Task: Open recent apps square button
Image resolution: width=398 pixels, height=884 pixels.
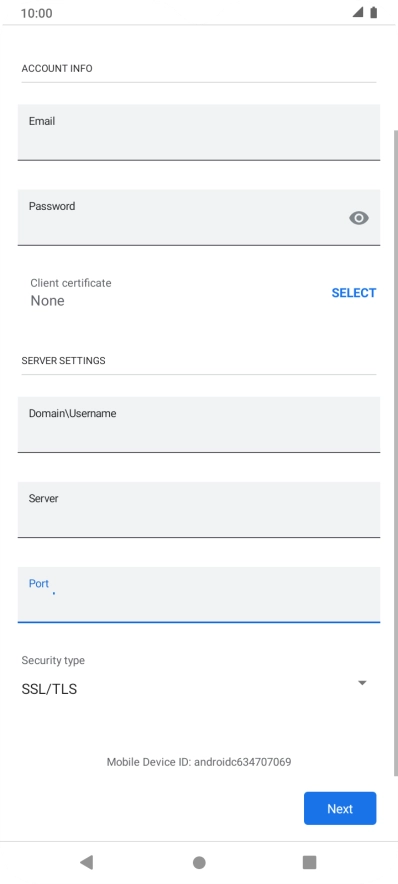Action: [x=309, y=862]
